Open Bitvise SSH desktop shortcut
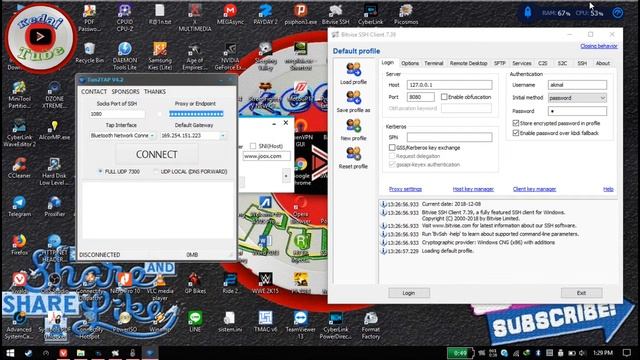The height and width of the screenshot is (360, 640). (x=336, y=14)
